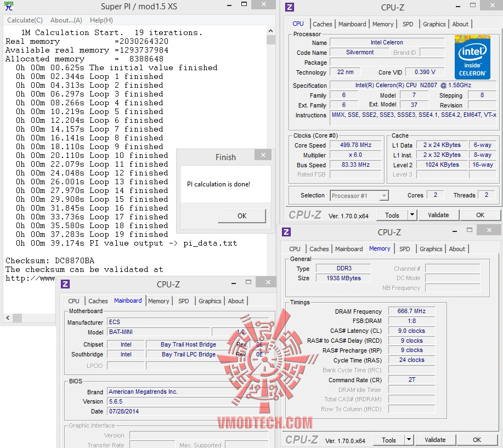Viewport: 503px width, 448px height.
Task: Switch to Memory tab in top CPU-Z window
Action: (383, 24)
